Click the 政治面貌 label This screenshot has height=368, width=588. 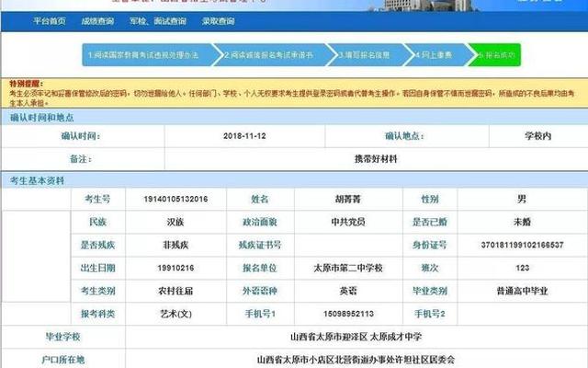(260, 222)
